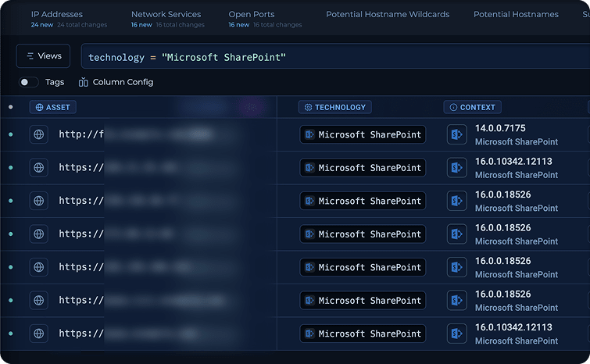Click globe icon in the last asset row
The width and height of the screenshot is (590, 364).
pyautogui.click(x=39, y=334)
